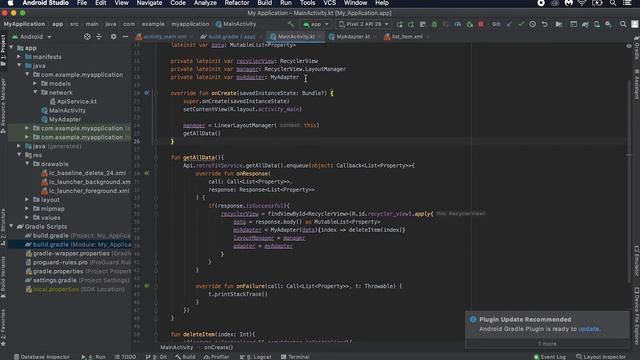Screen dimensions: 640x360
Task: Toggle Resource Manager side tab
Action: pos(3,106)
